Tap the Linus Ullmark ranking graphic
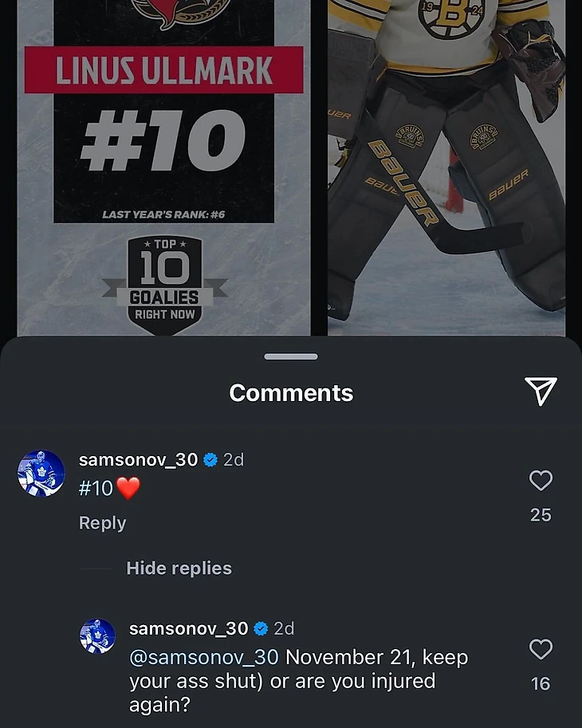Image resolution: width=582 pixels, height=728 pixels. [x=163, y=167]
